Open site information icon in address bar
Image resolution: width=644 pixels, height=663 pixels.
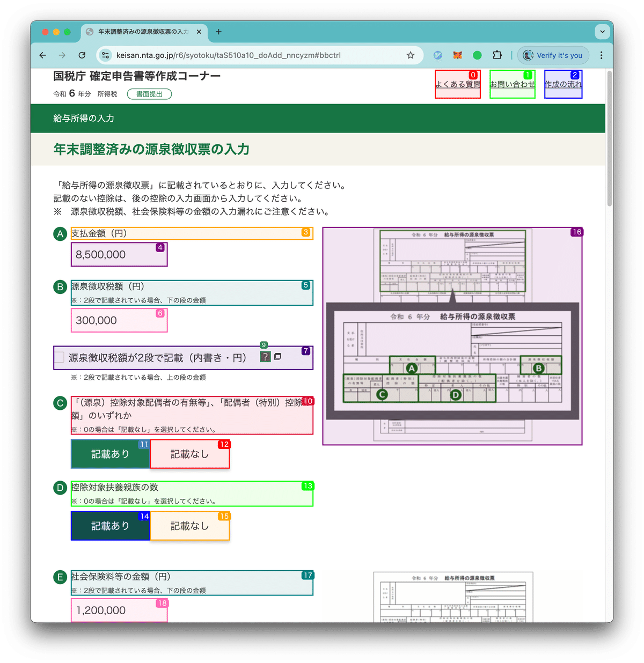(x=106, y=55)
